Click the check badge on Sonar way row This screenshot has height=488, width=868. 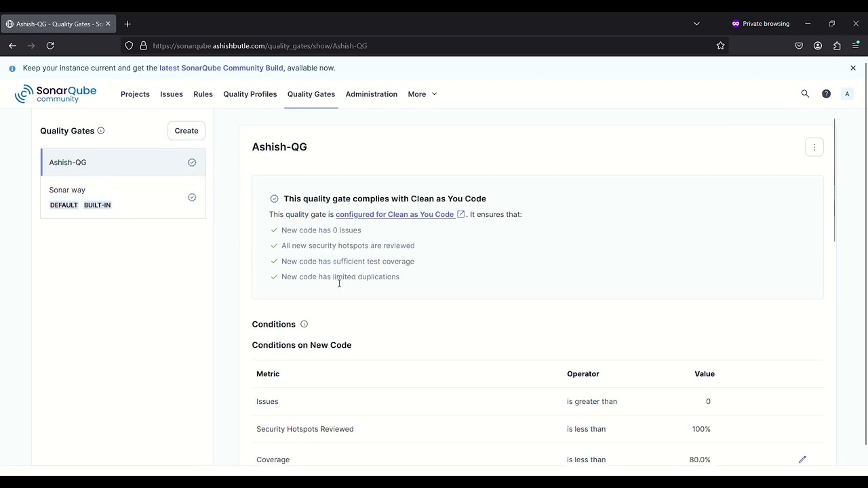click(192, 197)
